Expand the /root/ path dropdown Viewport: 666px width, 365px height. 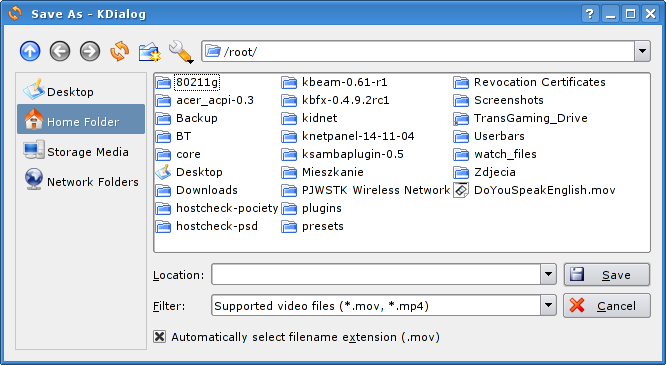(x=642, y=51)
